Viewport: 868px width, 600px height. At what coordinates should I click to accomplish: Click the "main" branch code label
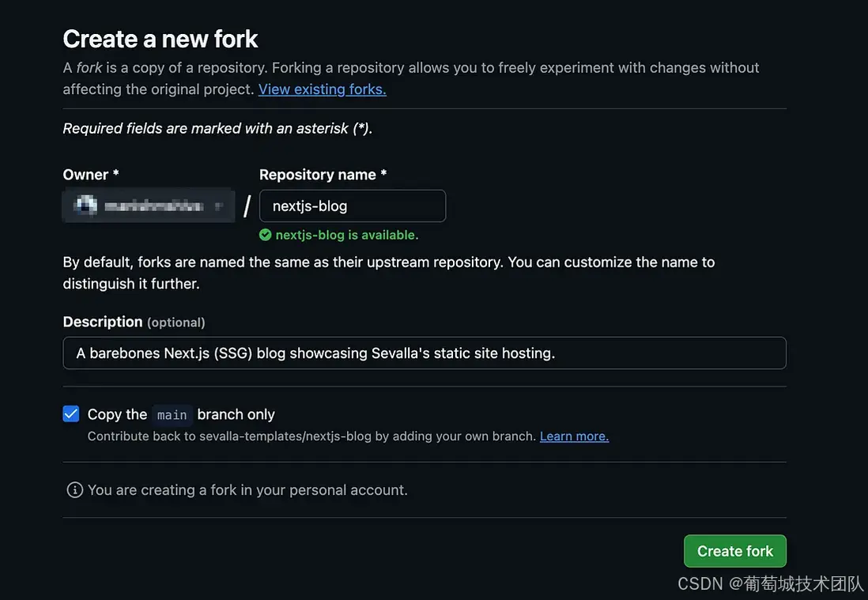[172, 415]
